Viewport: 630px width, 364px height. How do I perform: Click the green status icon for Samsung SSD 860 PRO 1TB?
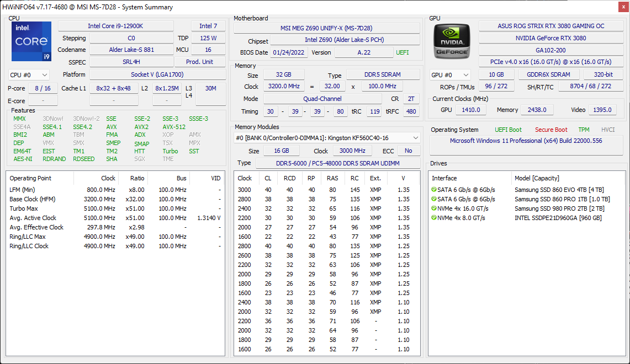[x=434, y=199]
